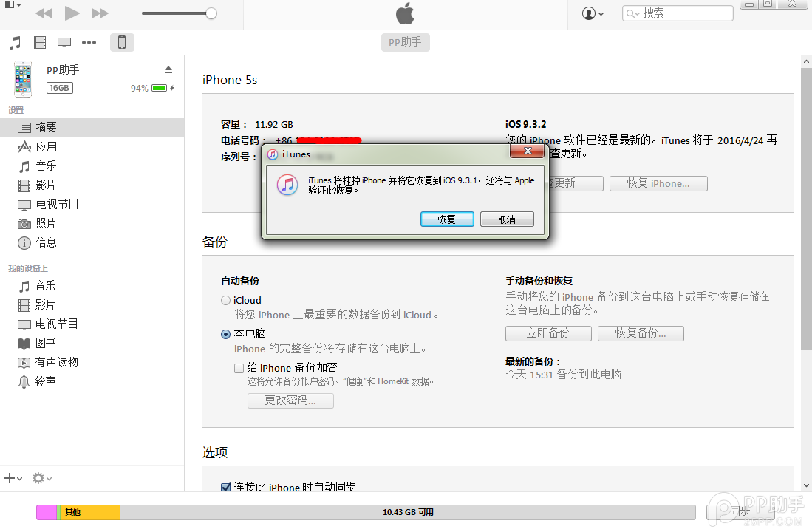Select the iPhone device icon in toolbar
812x532 pixels.
tap(122, 43)
